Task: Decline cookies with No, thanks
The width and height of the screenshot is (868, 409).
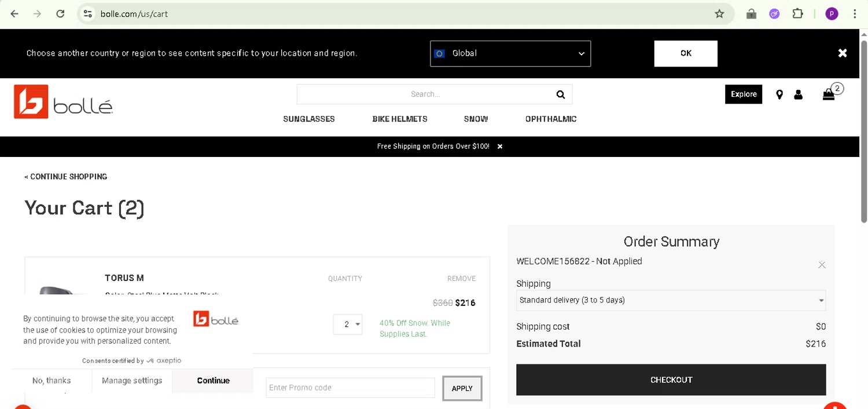Action: (x=52, y=381)
